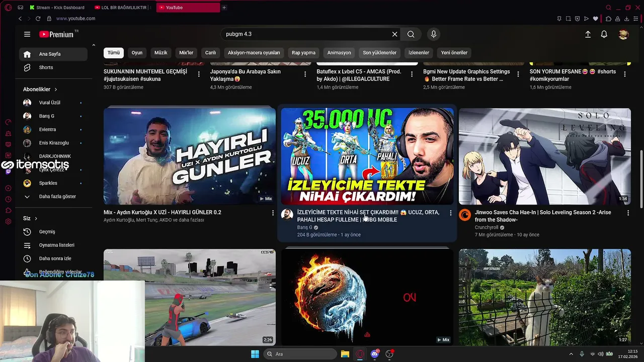Play the Solo Leveling video thumbnail

pyautogui.click(x=545, y=156)
